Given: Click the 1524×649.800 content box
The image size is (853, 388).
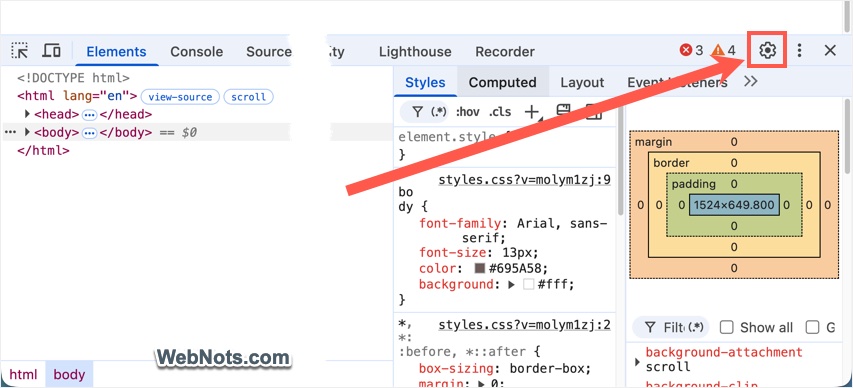Looking at the screenshot, I should tap(734, 205).
